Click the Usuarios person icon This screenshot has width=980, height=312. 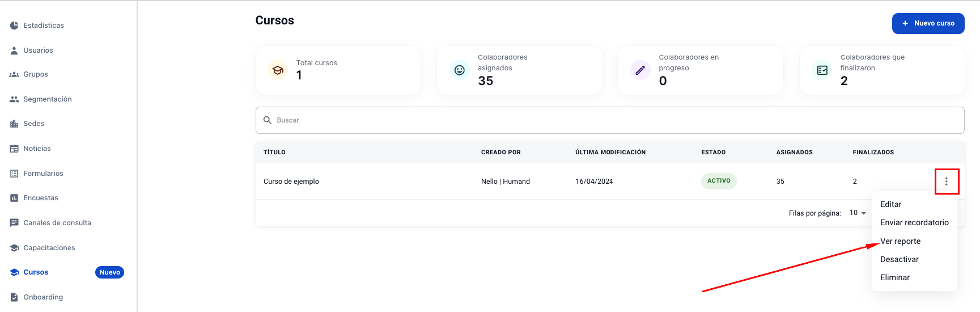(14, 50)
